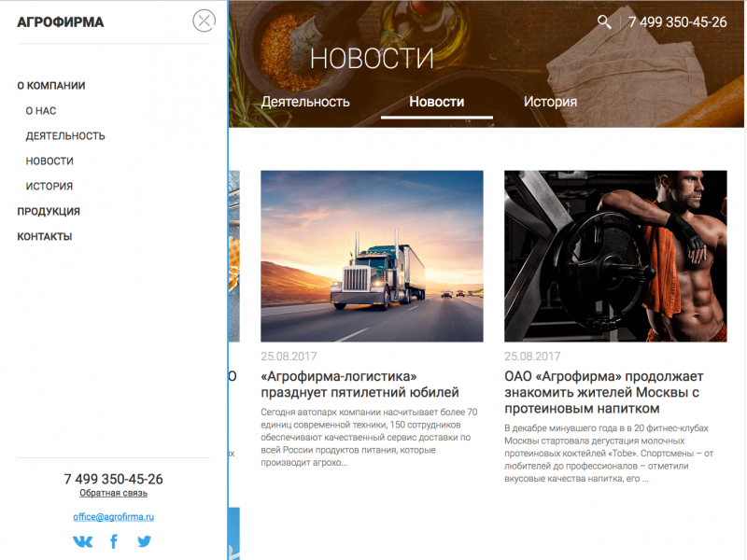The height and width of the screenshot is (560, 747).
Task: Open the athlete gym news image
Action: 615,256
